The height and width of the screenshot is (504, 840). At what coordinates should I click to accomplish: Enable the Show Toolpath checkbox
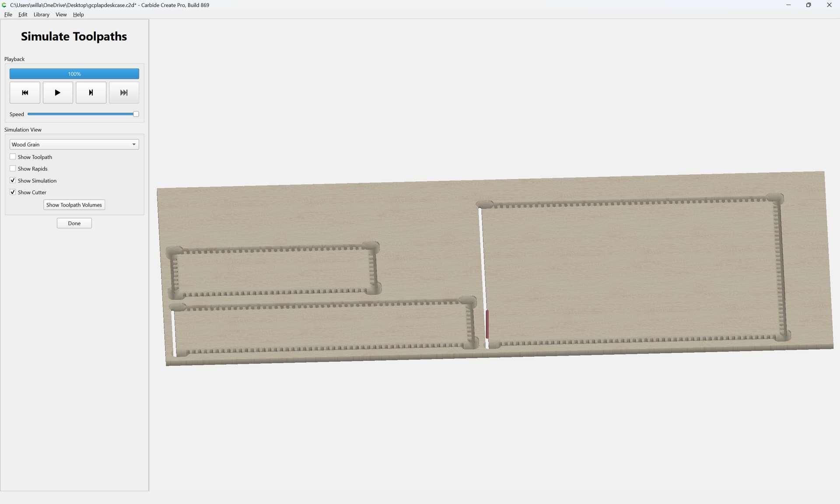[13, 157]
